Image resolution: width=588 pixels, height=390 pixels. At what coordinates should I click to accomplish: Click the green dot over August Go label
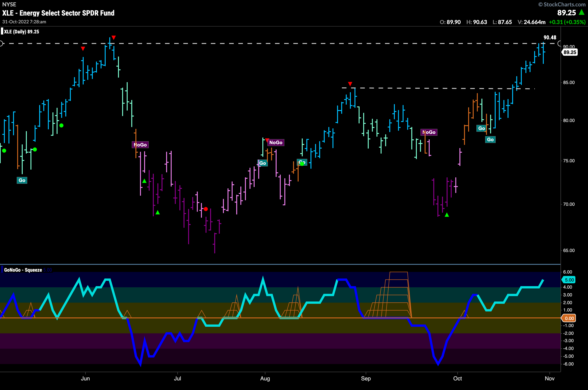click(x=302, y=164)
